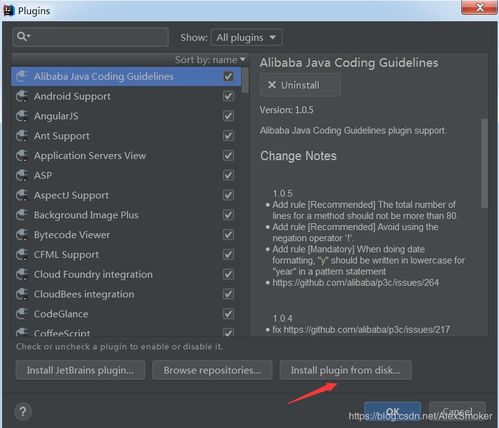
Task: Click the Bytecode Viewer plugin icon
Action: coord(22,235)
